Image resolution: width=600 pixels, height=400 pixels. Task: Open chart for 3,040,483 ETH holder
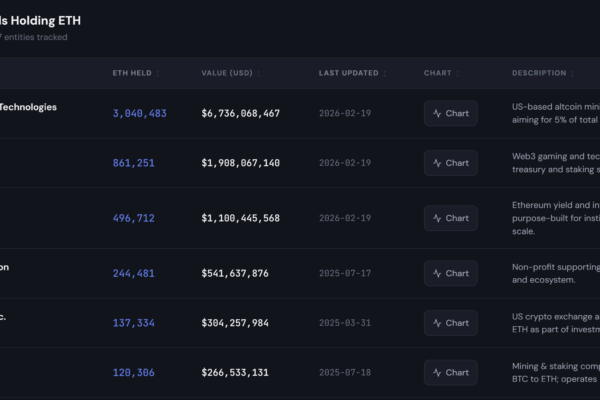(450, 113)
